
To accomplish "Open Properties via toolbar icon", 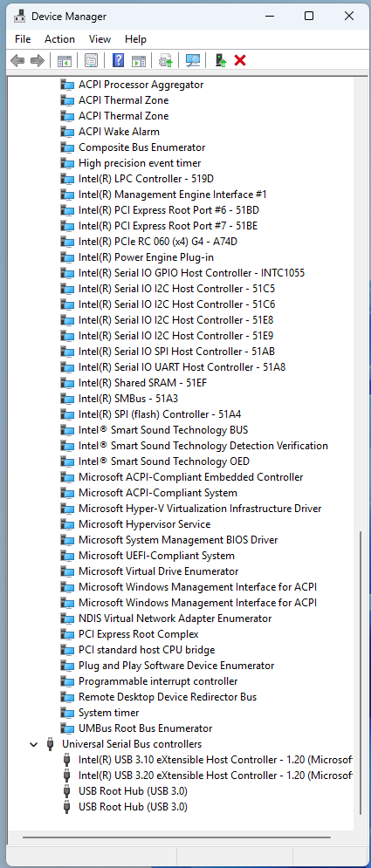I will pos(91,60).
